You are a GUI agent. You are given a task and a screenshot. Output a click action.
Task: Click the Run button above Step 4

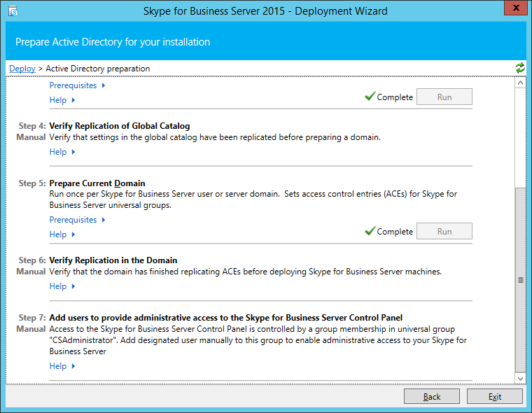pos(444,97)
